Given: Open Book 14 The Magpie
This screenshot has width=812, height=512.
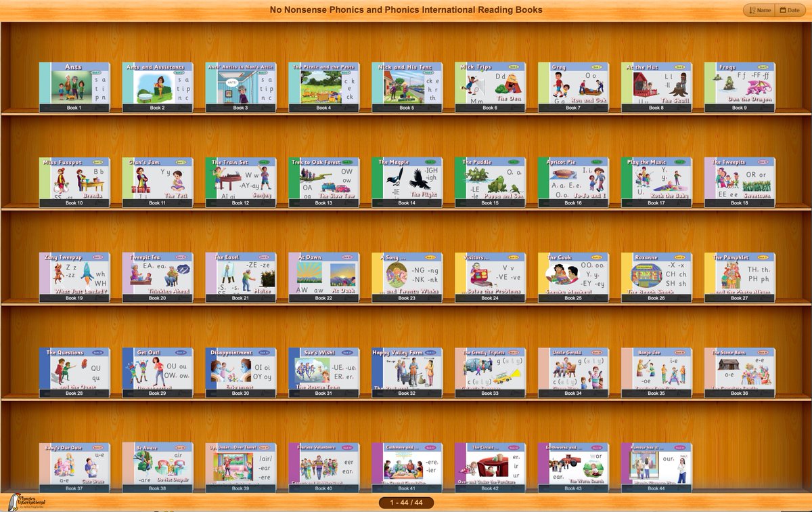Looking at the screenshot, I should point(407,182).
